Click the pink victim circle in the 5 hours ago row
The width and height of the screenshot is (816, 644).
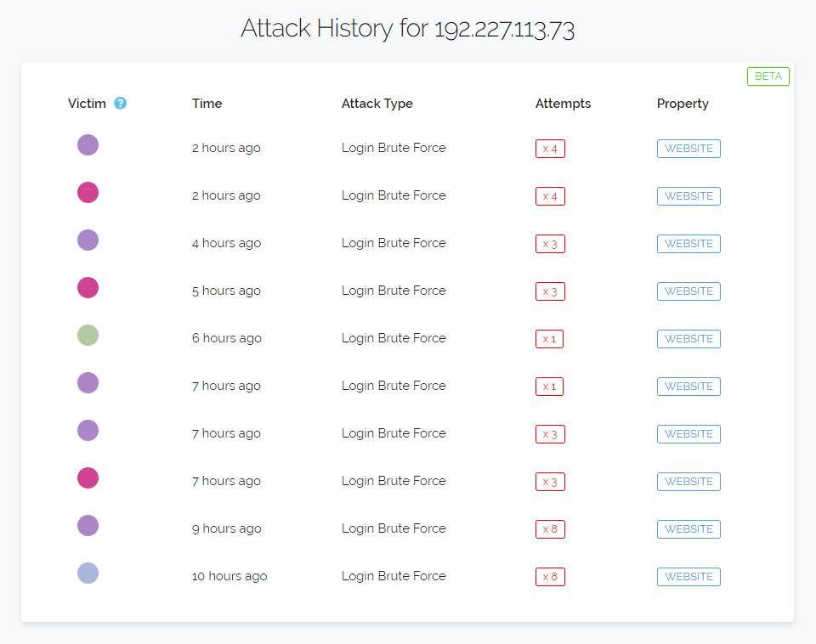point(88,288)
